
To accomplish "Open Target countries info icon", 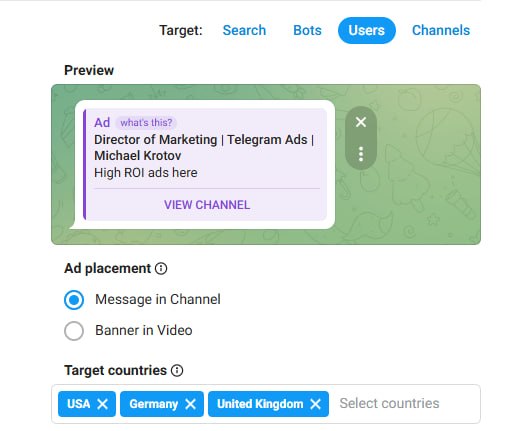I will point(177,370).
